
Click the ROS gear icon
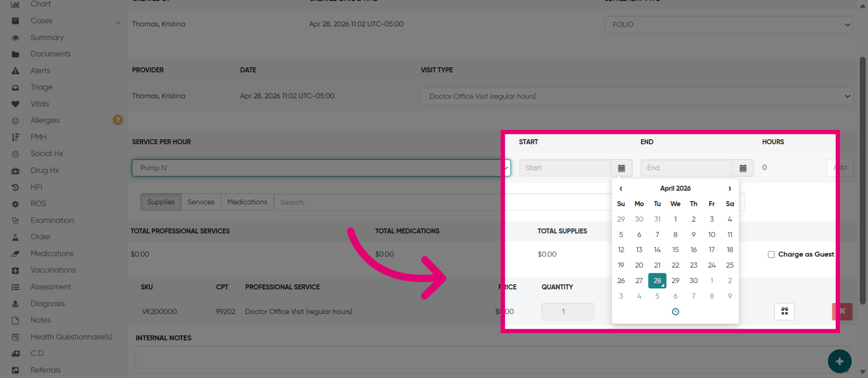tap(15, 204)
